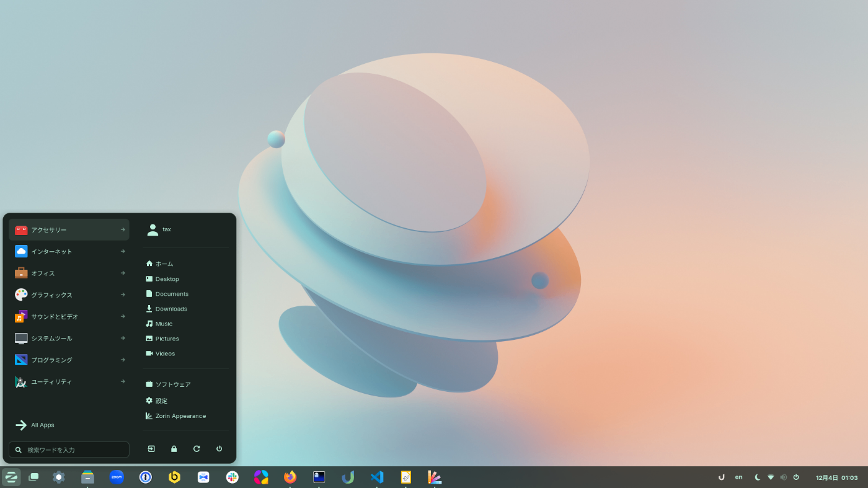
Task: Click the green-blue U app icon in taskbar
Action: 348,477
